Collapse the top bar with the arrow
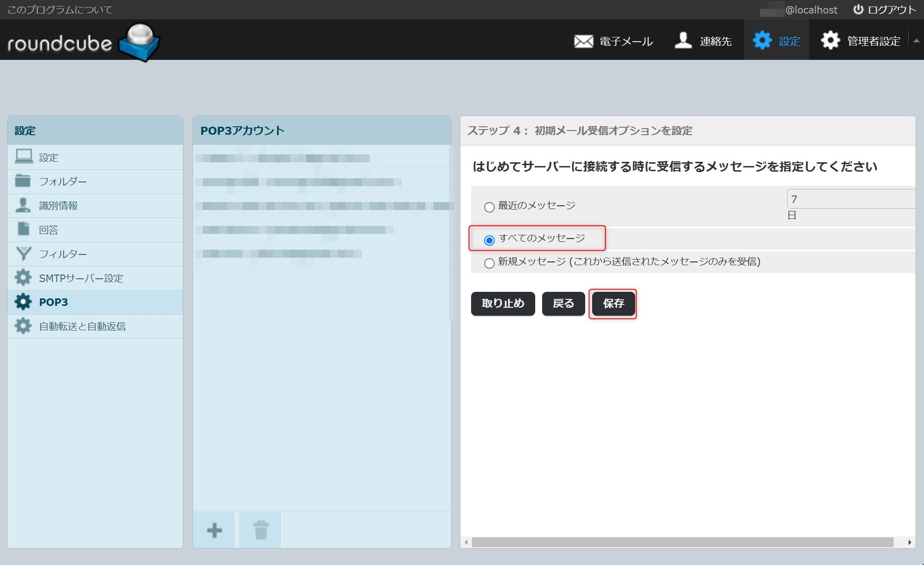 click(x=916, y=41)
